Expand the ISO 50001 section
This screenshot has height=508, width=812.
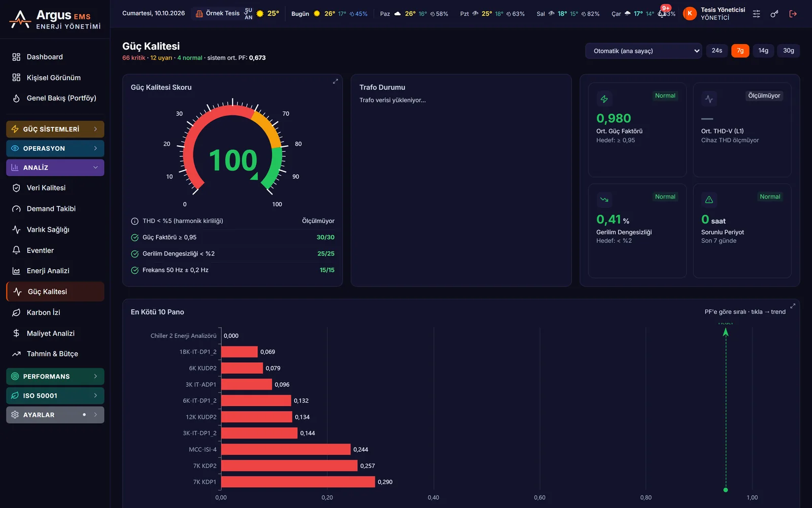click(55, 396)
